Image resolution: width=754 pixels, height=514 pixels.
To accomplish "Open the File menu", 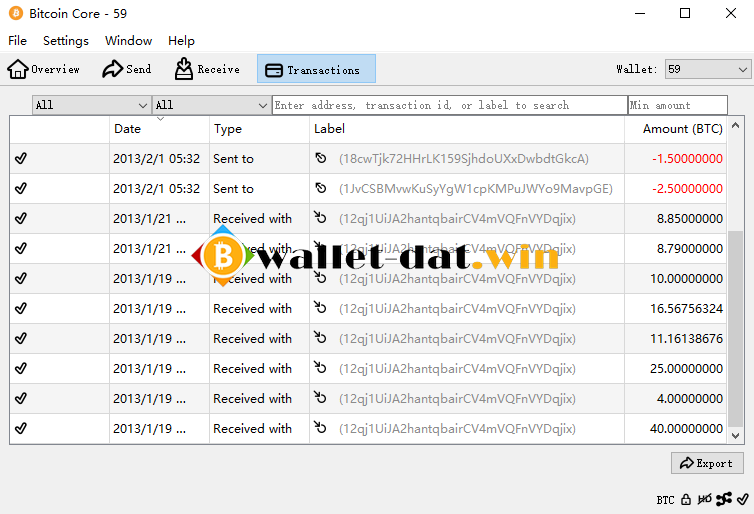I will click(17, 41).
